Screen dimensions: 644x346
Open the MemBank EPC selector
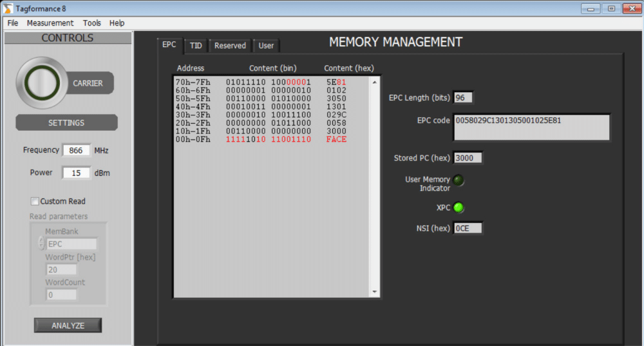[71, 244]
